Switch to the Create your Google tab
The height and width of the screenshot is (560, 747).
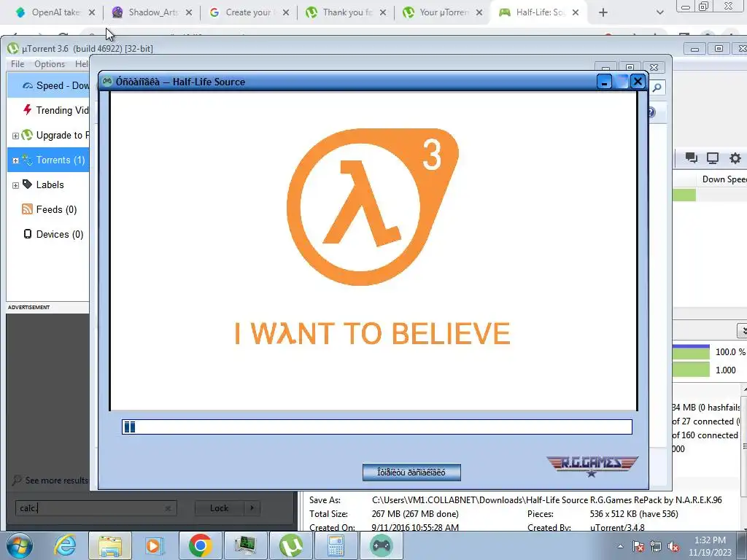tap(249, 12)
